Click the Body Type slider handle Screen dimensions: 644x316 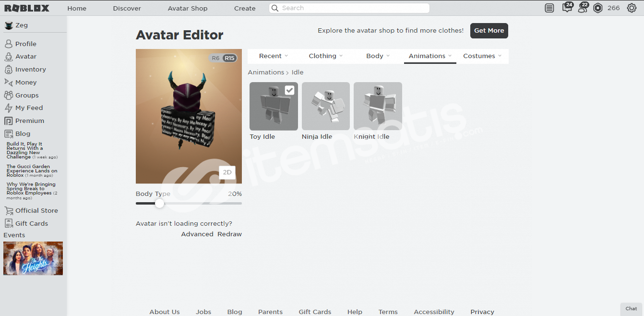159,203
